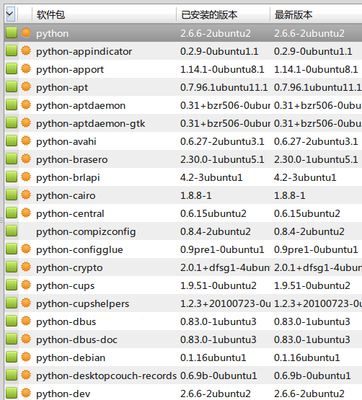Click the orange supported icon for python-crypto
This screenshot has height=400, width=362.
(26, 267)
